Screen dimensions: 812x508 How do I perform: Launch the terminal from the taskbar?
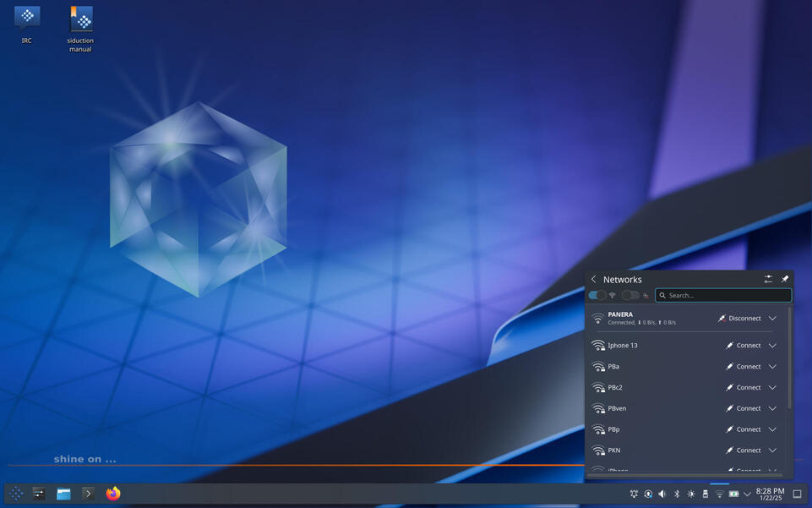(x=88, y=494)
